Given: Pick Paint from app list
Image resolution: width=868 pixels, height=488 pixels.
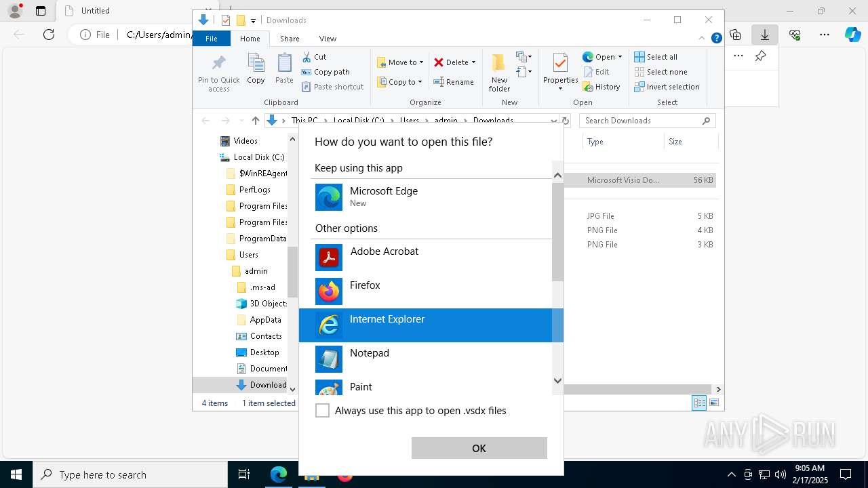Looking at the screenshot, I should 431,387.
